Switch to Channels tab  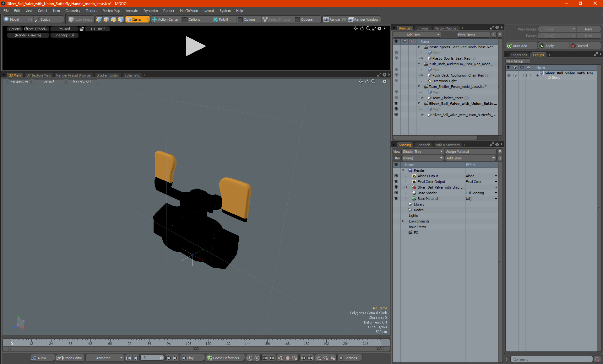(x=423, y=145)
